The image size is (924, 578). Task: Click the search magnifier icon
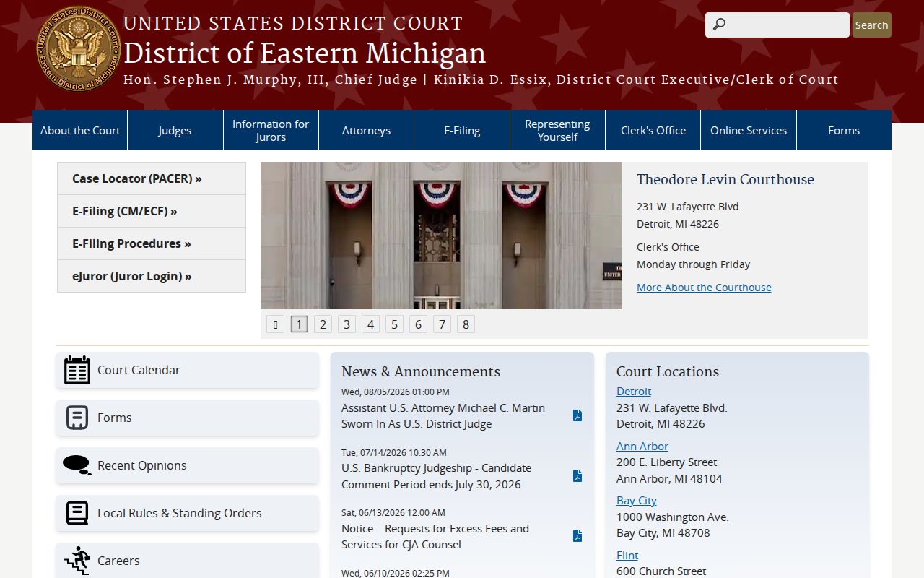click(x=719, y=25)
